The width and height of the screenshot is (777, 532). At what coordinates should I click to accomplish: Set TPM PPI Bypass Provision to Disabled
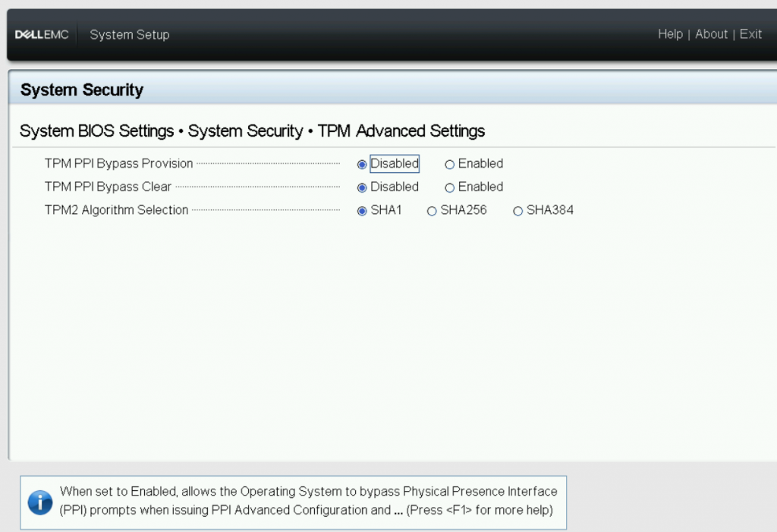pyautogui.click(x=363, y=164)
